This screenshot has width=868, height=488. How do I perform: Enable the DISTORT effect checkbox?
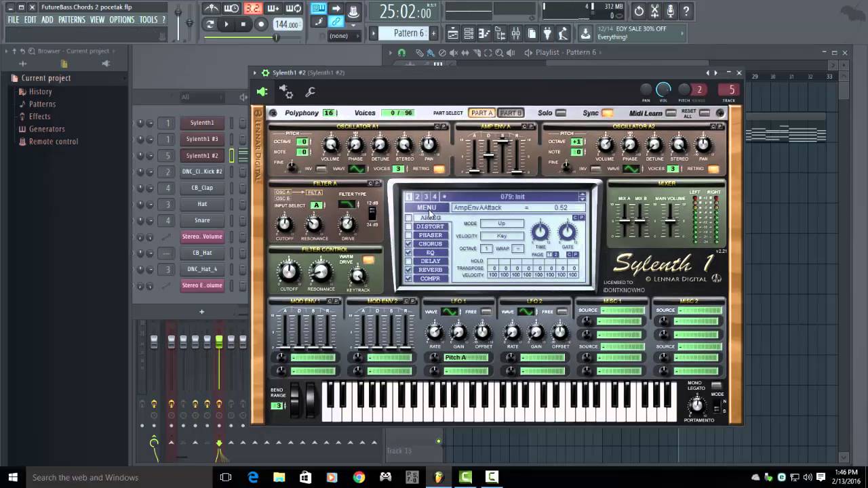click(408, 226)
